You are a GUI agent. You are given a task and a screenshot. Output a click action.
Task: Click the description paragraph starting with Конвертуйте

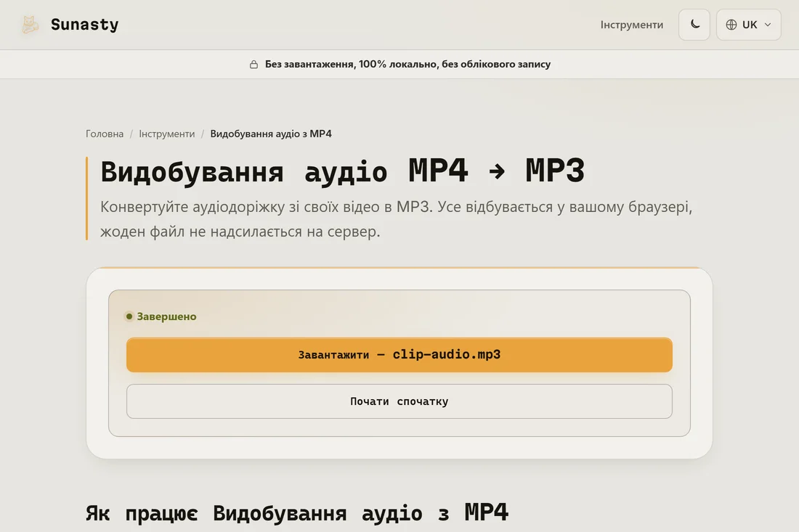coord(396,219)
